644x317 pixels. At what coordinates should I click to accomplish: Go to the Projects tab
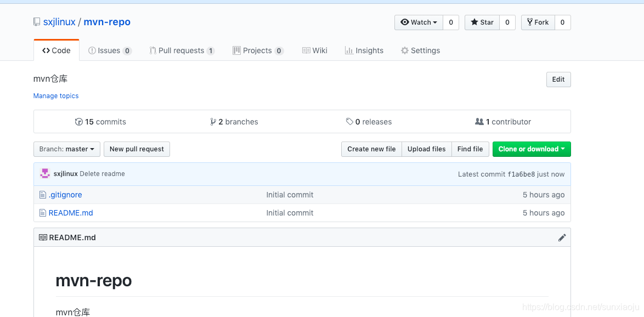coord(258,50)
